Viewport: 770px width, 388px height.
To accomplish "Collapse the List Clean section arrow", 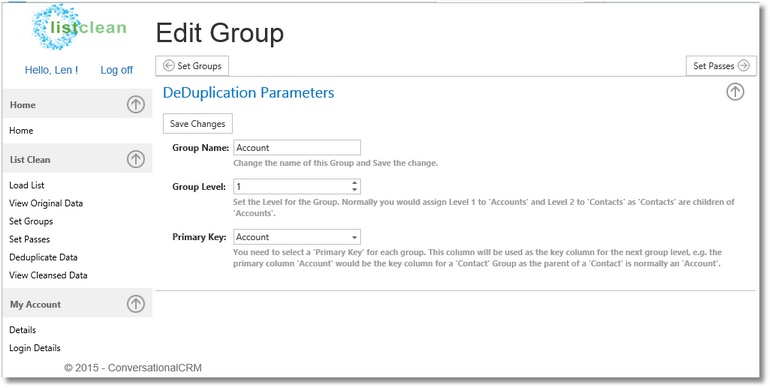I will tap(136, 159).
